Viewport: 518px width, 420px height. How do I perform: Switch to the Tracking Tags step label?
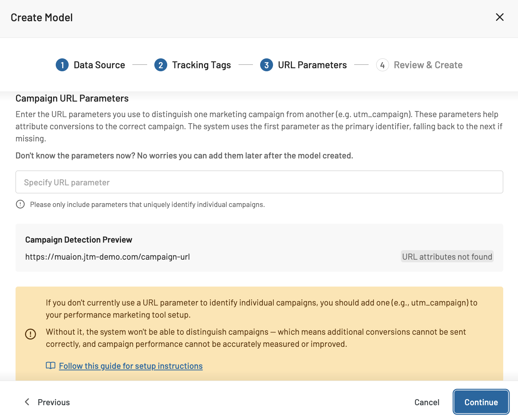pos(201,65)
